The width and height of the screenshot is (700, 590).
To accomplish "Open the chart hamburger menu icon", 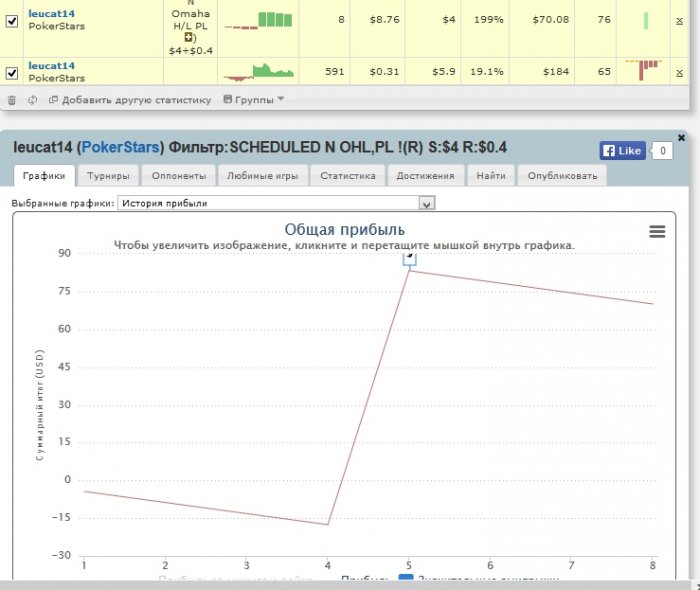I will (x=657, y=231).
